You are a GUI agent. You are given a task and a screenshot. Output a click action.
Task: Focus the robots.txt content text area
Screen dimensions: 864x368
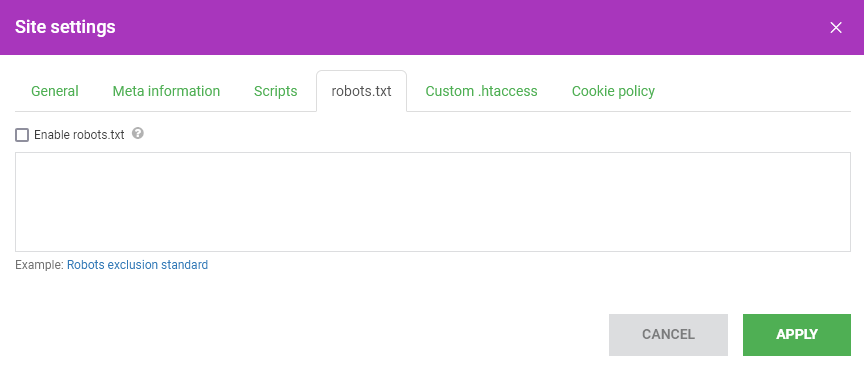[x=433, y=202]
